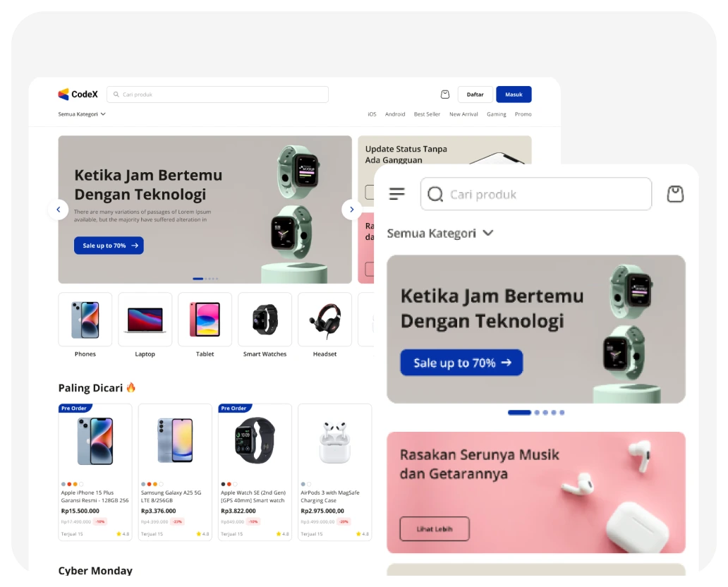Screen dimensions: 728x587
Task: Go to previous banner slide arrow
Action: coord(58,210)
